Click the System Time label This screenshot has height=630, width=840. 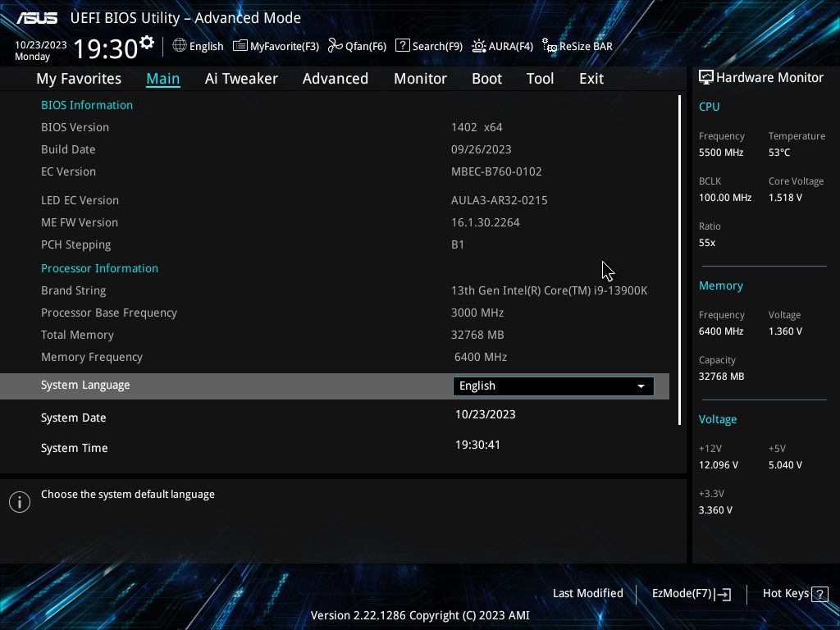tap(75, 449)
